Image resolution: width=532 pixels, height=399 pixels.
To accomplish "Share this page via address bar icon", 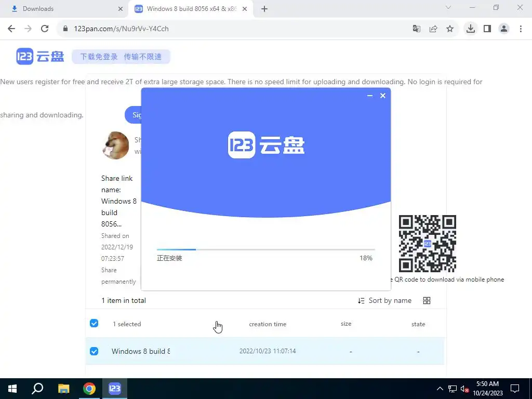I will (x=433, y=29).
